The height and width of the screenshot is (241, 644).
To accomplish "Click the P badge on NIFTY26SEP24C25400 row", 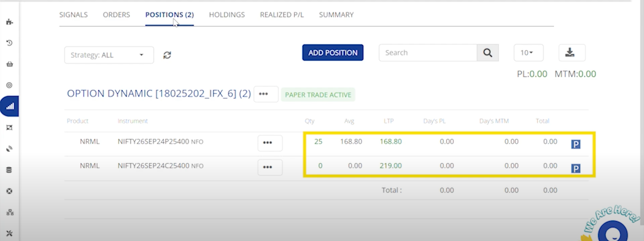I will [x=575, y=168].
